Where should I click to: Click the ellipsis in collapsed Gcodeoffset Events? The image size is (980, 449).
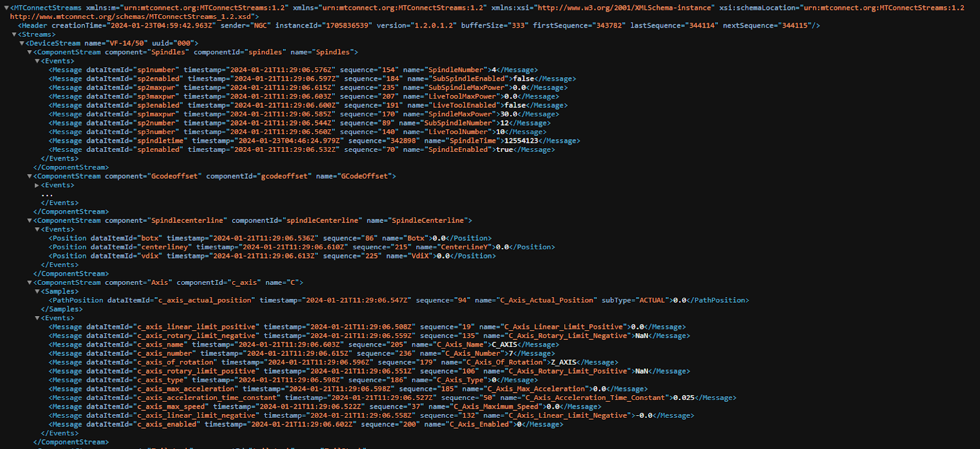coord(47,194)
